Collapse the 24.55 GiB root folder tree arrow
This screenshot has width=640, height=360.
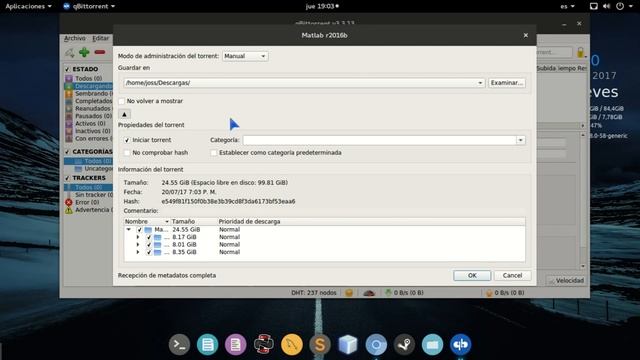[x=129, y=230]
